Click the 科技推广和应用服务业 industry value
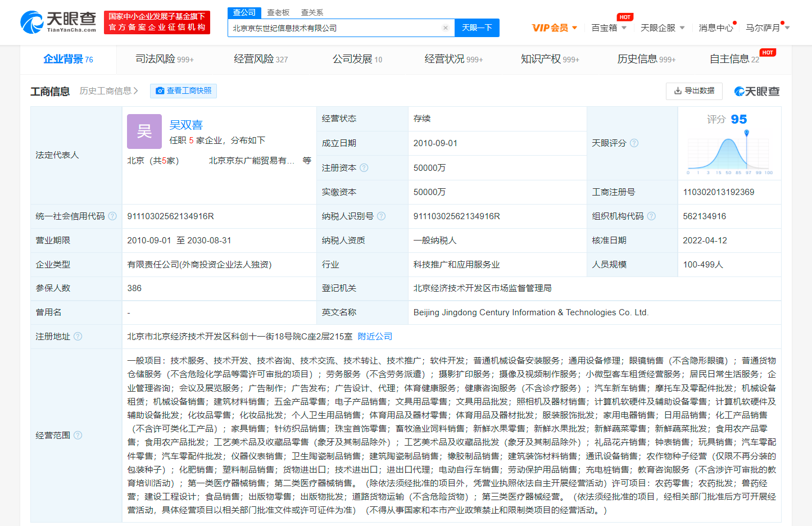This screenshot has height=526, width=812. click(456, 264)
